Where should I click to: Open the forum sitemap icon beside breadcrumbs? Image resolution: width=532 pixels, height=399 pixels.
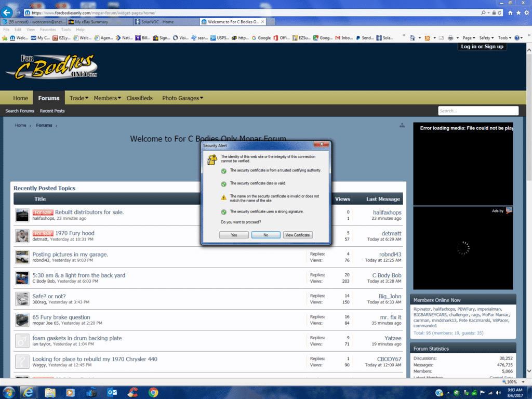(x=402, y=125)
